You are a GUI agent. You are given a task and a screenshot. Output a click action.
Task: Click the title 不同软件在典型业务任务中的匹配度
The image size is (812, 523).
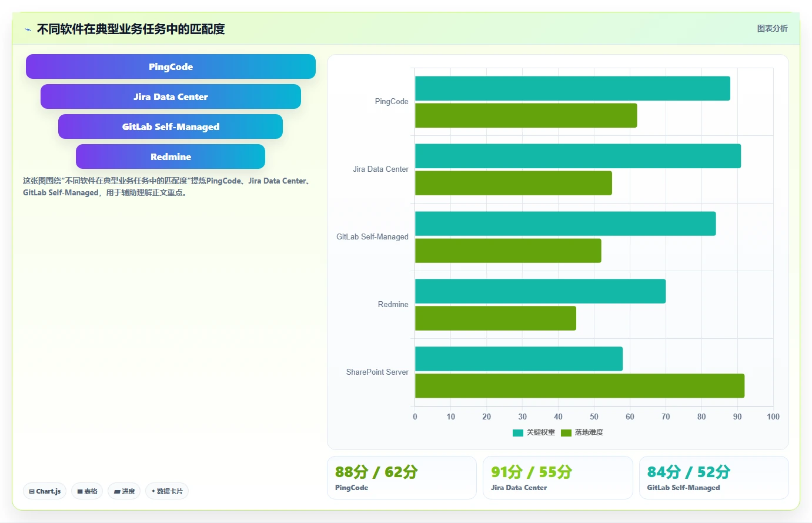131,29
